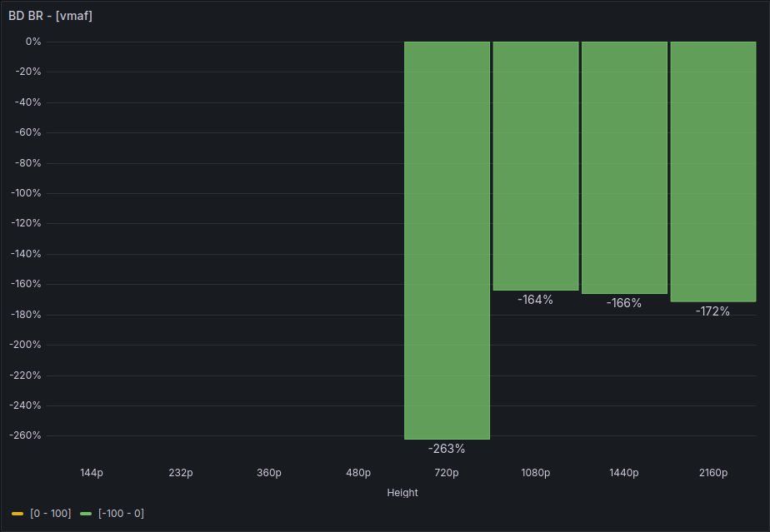The width and height of the screenshot is (770, 532).
Task: Click the Height axis title
Action: point(402,493)
